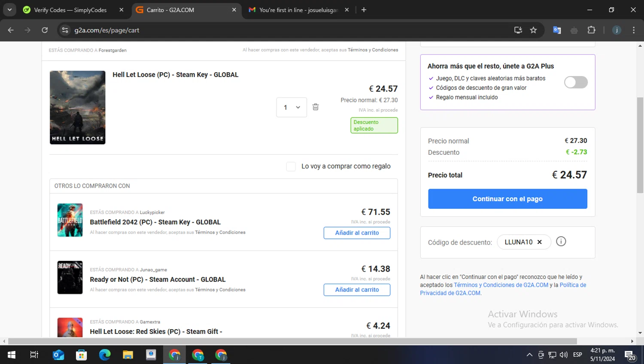644x364 pixels.
Task: Open Windows Start menu
Action: pyautogui.click(x=12, y=355)
